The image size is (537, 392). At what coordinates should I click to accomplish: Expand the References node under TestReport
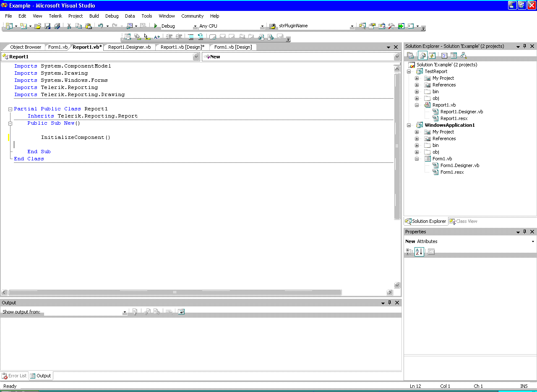tap(417, 85)
